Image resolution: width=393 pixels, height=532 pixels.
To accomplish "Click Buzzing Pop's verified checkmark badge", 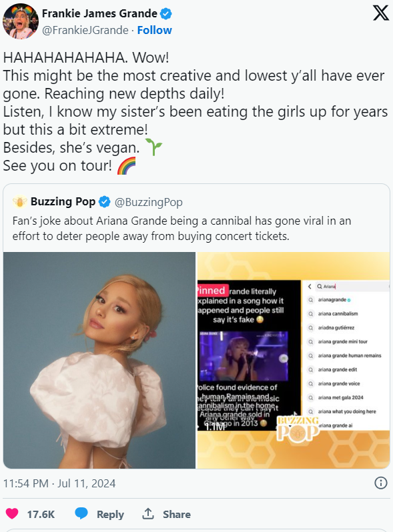I will tap(105, 202).
